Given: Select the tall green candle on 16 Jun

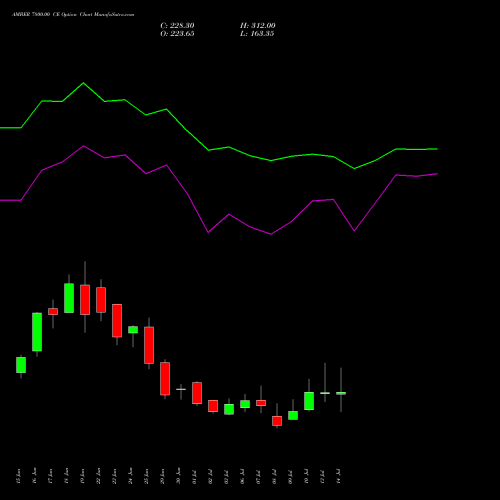Looking at the screenshot, I should [37, 332].
